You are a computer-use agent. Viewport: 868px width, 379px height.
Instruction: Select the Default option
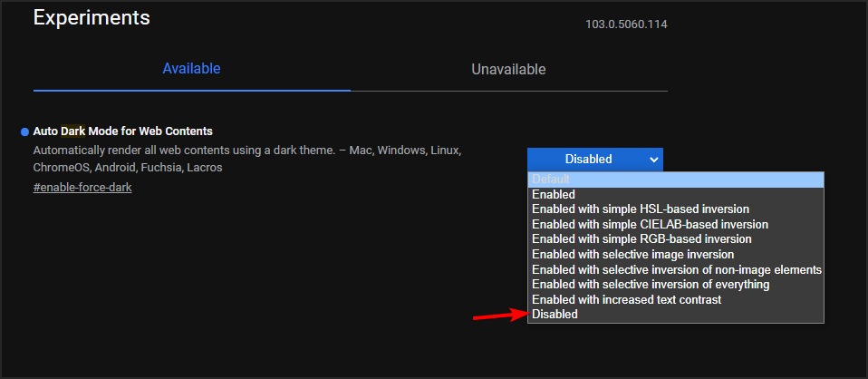click(x=675, y=180)
